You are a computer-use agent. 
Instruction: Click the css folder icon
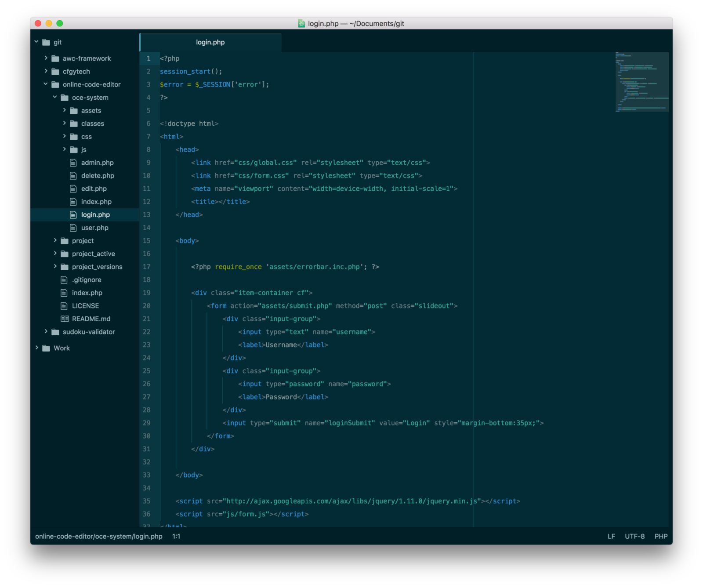pos(74,137)
